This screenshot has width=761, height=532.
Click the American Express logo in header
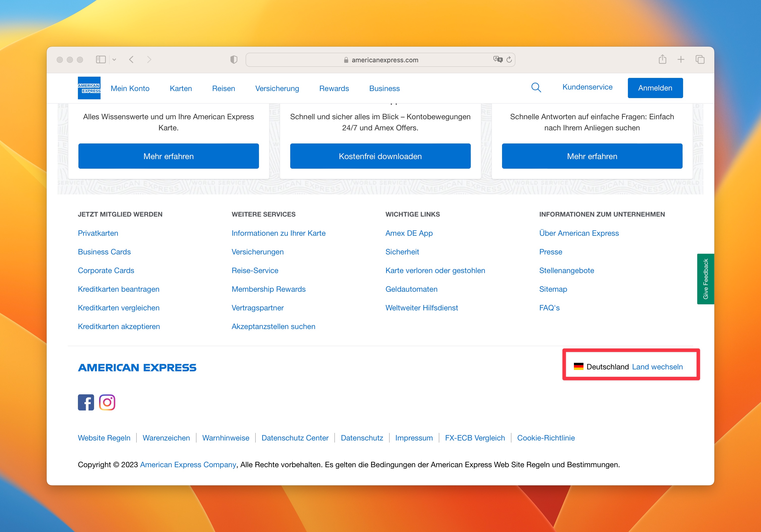[89, 88]
